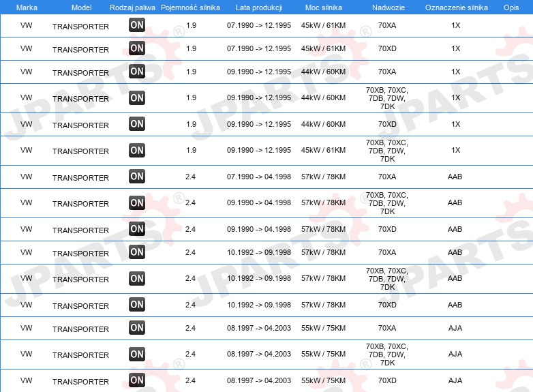Select the date range 07.1990 -> 04.1998
This screenshot has width=533, height=392.
coord(259,177)
